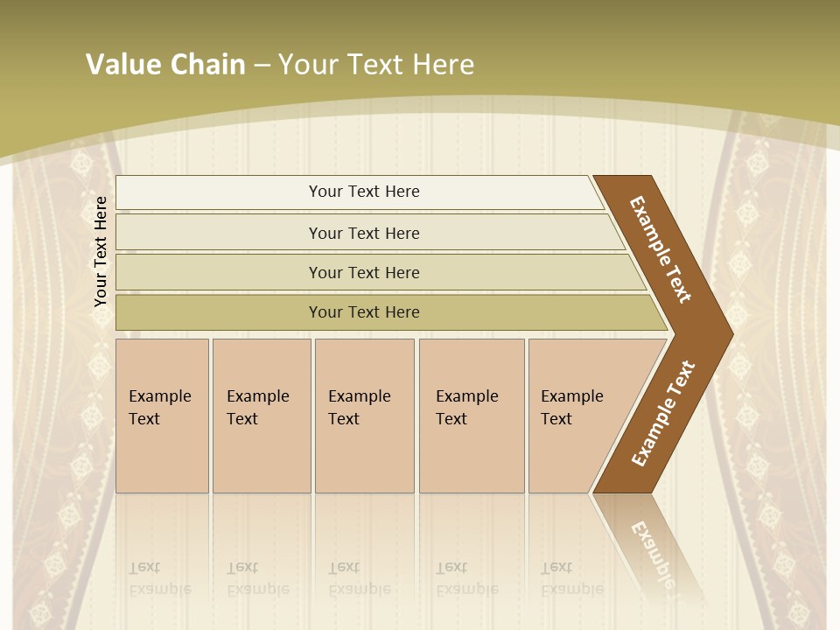Screen dimensions: 840x630
Task: Click the second 'Example Text' box
Action: [x=262, y=416]
